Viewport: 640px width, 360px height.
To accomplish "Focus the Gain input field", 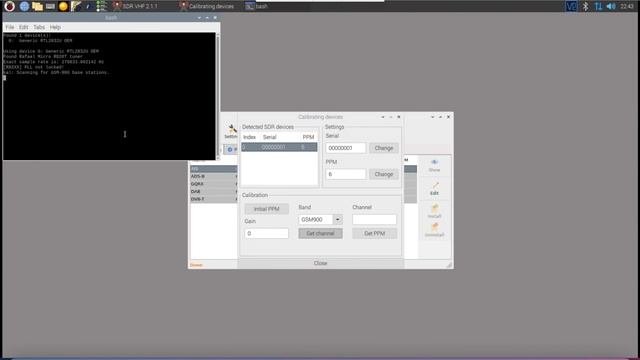I will 267,233.
